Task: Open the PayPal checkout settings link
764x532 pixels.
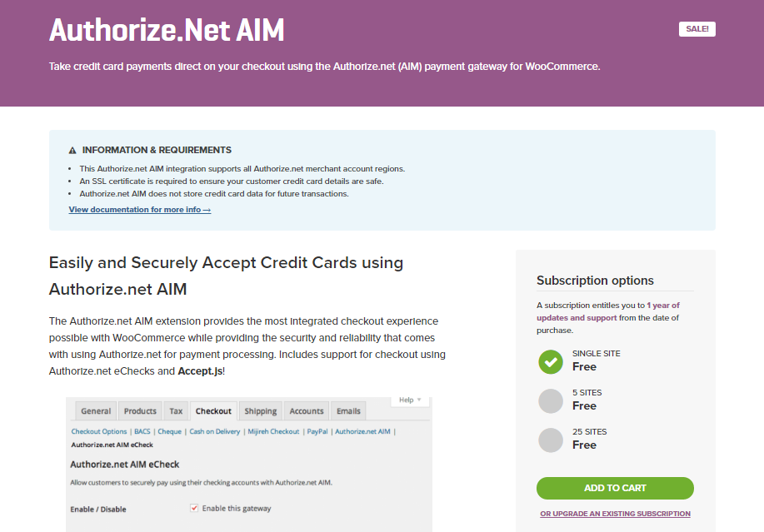Action: click(x=317, y=432)
